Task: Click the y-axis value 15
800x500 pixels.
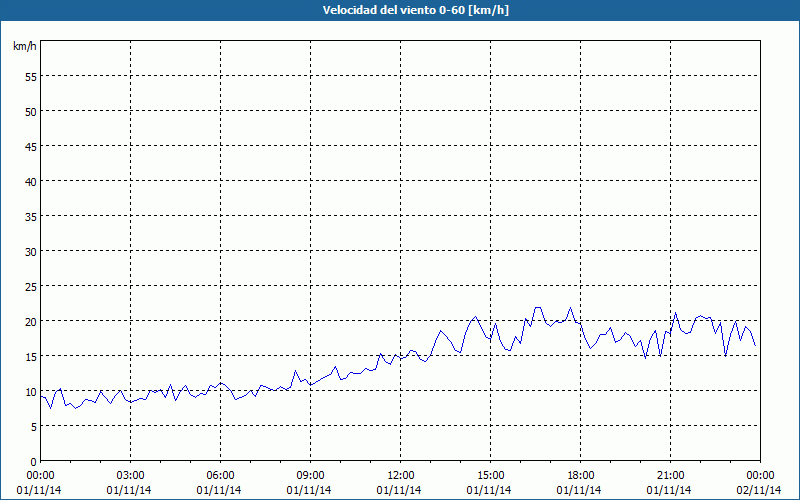Action: tap(31, 356)
